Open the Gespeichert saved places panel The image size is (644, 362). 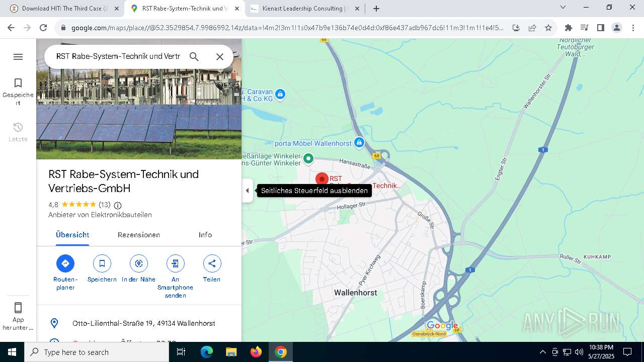(x=18, y=92)
